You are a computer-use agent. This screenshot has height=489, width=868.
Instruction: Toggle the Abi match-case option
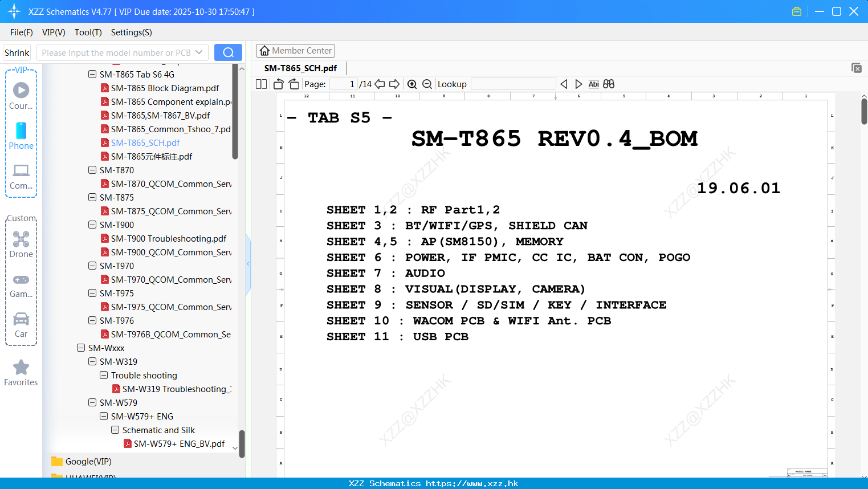593,84
